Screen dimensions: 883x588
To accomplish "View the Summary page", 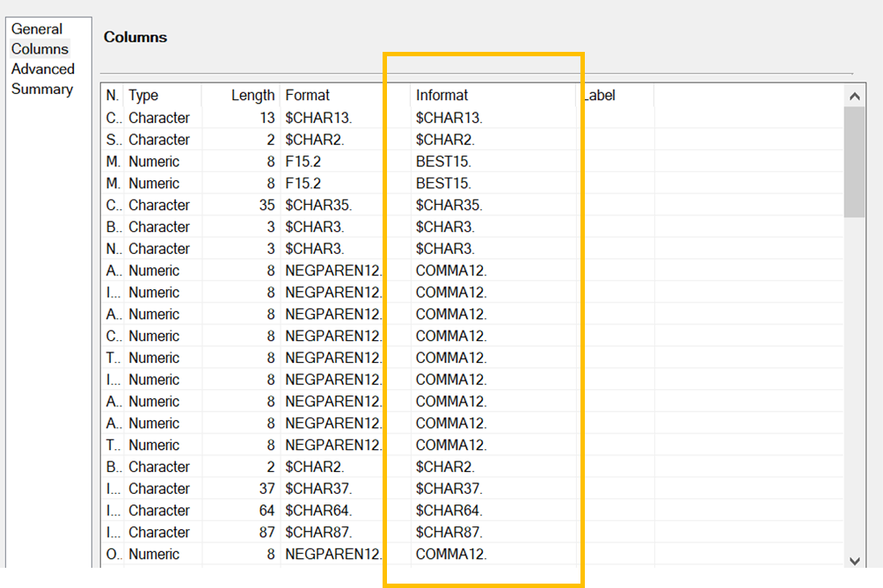I will [x=40, y=89].
